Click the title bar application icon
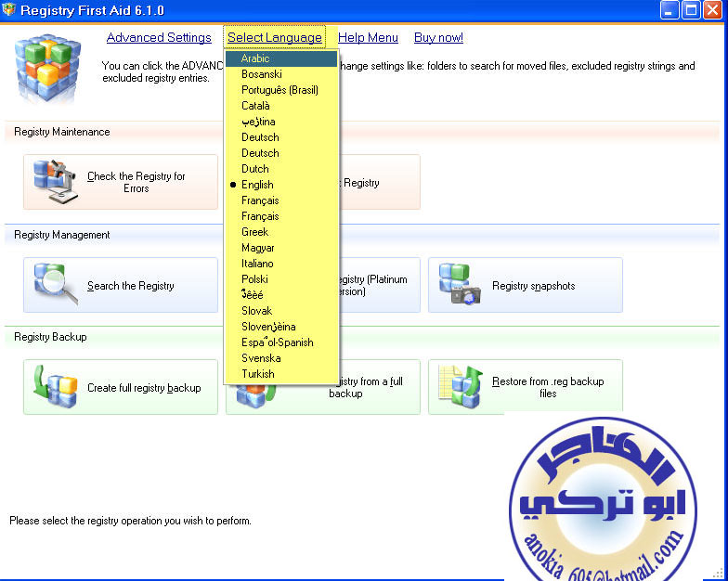 (10, 10)
